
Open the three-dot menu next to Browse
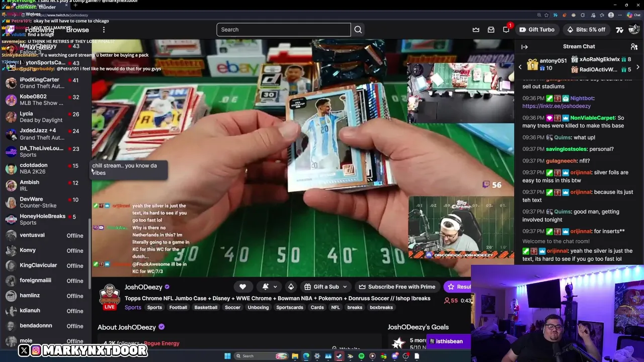click(104, 30)
